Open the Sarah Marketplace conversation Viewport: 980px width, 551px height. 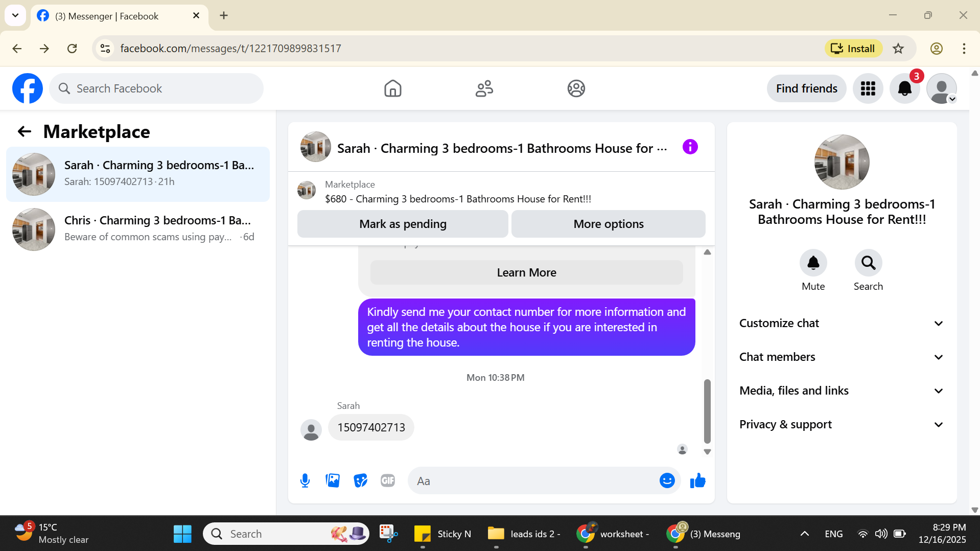click(x=138, y=174)
